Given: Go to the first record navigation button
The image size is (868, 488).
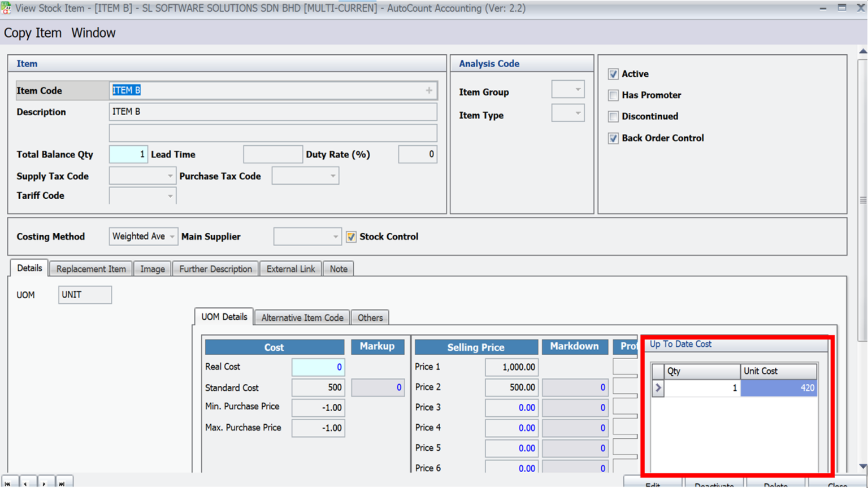Looking at the screenshot, I should pos(10,483).
